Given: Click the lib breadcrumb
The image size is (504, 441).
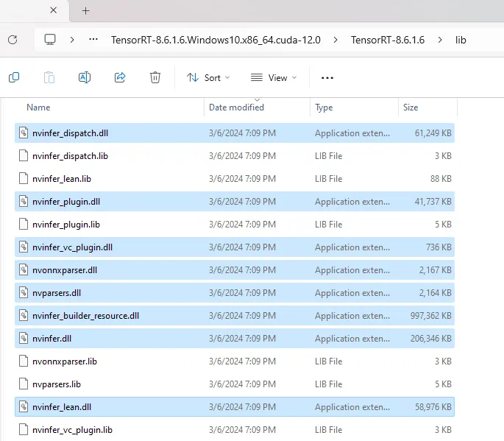Looking at the screenshot, I should 461,40.
